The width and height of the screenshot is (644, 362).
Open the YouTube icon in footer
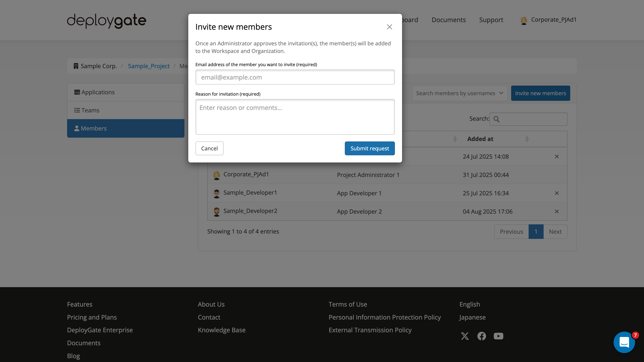(x=498, y=336)
